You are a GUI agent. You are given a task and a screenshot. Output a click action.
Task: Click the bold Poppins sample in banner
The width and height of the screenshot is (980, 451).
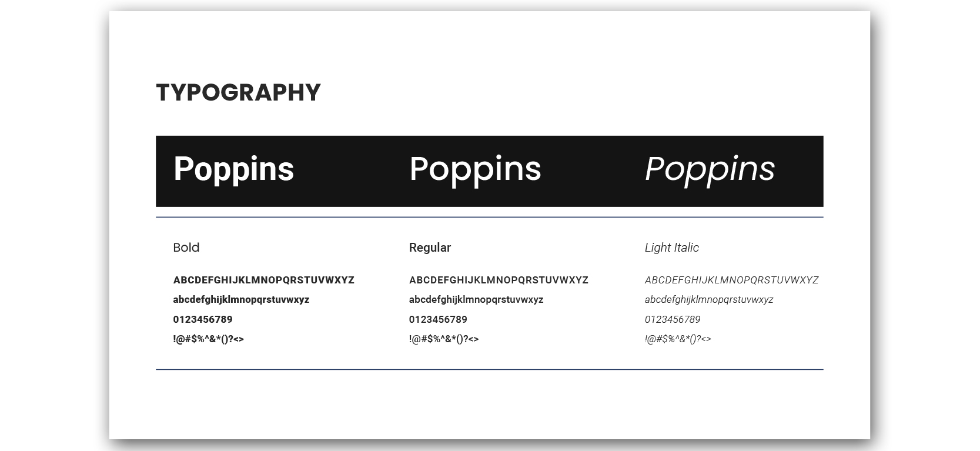pyautogui.click(x=233, y=169)
